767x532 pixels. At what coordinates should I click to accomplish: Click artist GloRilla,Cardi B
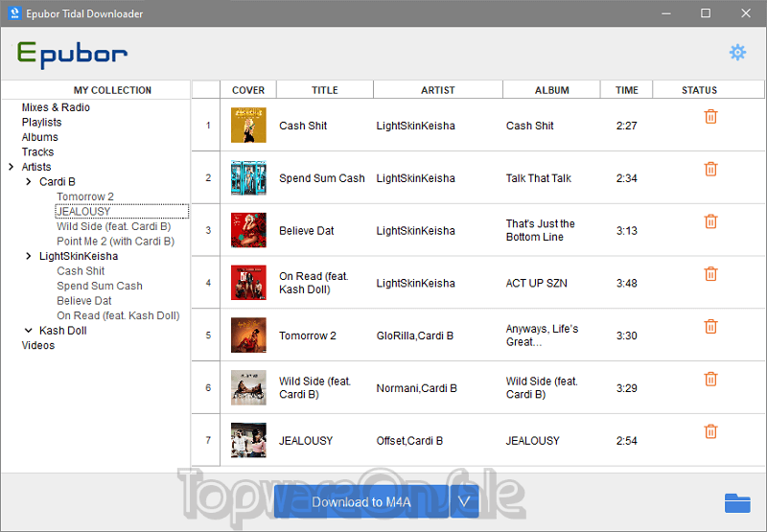click(415, 335)
